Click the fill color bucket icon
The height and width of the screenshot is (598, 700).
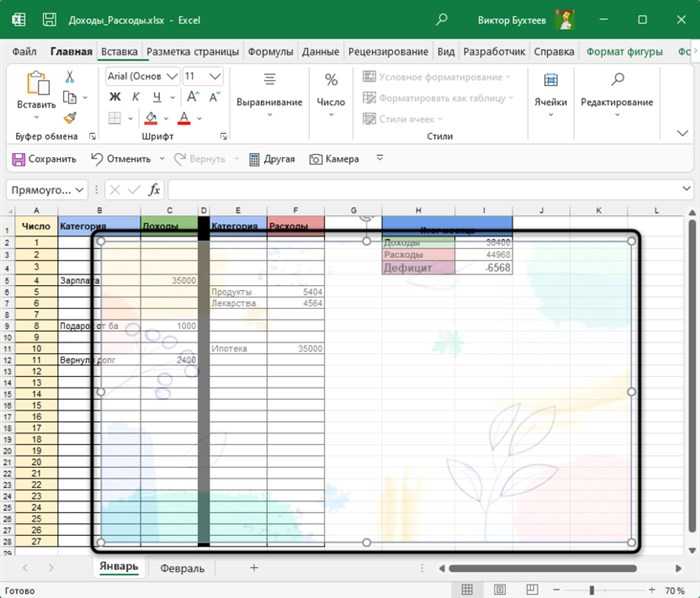151,118
